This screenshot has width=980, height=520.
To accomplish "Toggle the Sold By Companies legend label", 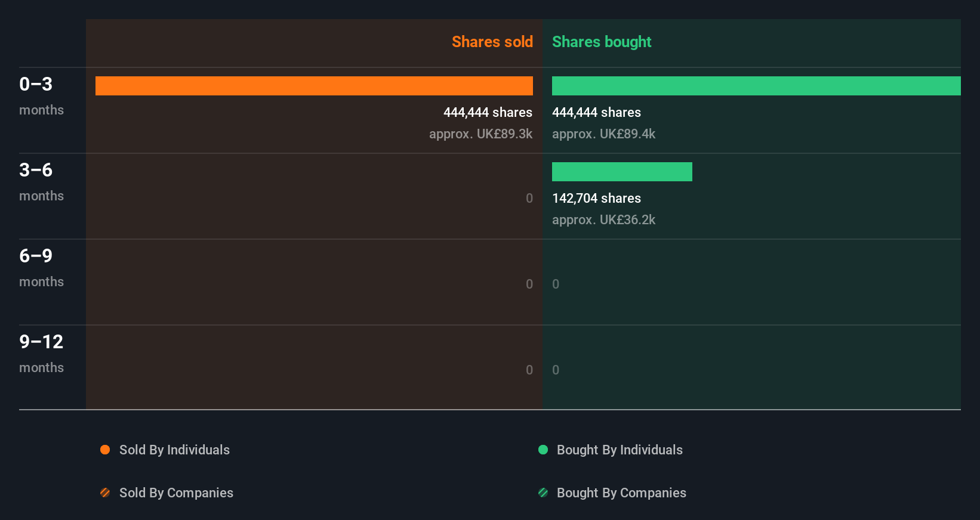I will [176, 493].
